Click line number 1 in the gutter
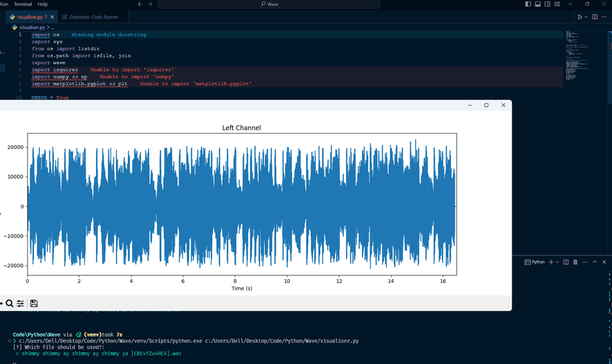Image resolution: width=612 pixels, height=364 pixels. point(20,35)
